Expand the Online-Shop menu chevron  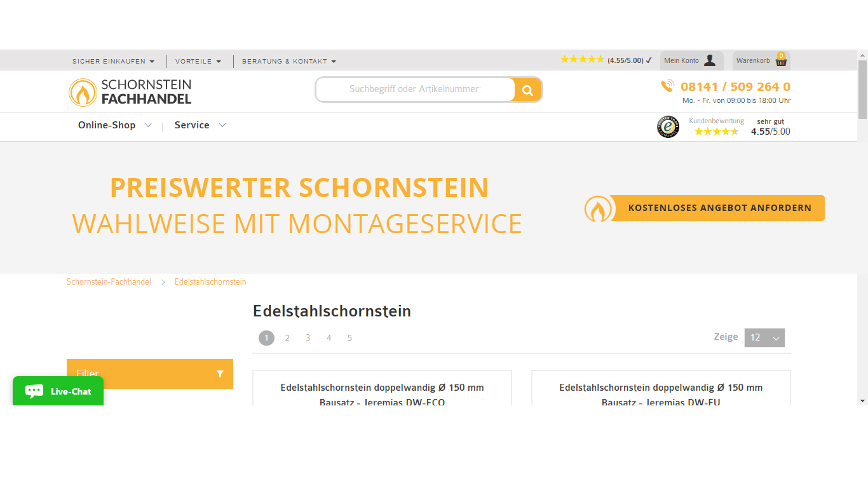coord(149,125)
